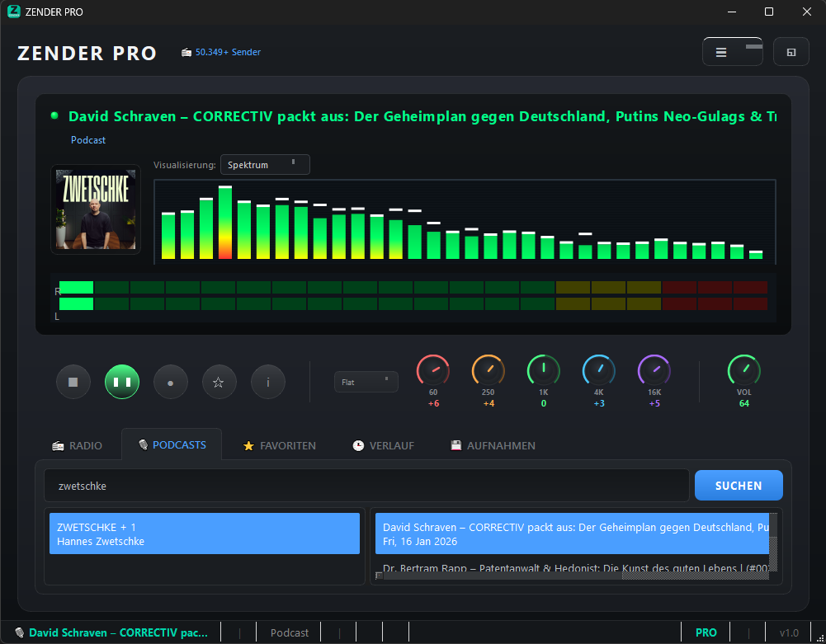Start recording with the record button
The height and width of the screenshot is (644, 826).
click(x=171, y=382)
